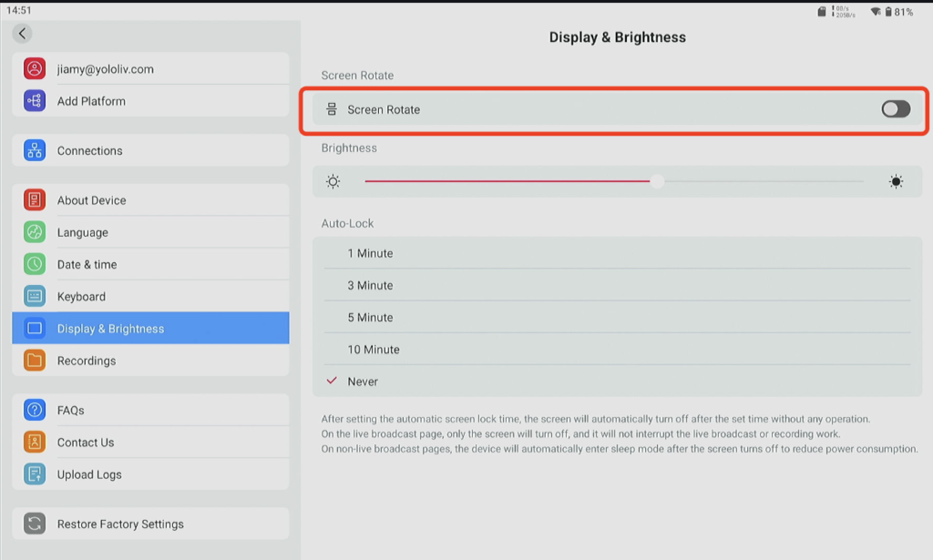Open Connections network icon
Viewport: 933px width, 560px height.
point(35,150)
